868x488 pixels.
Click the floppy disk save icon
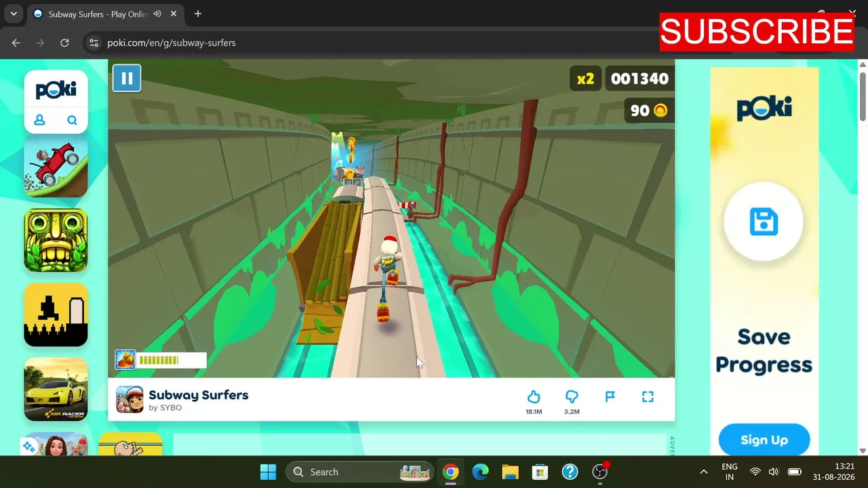[x=764, y=222]
